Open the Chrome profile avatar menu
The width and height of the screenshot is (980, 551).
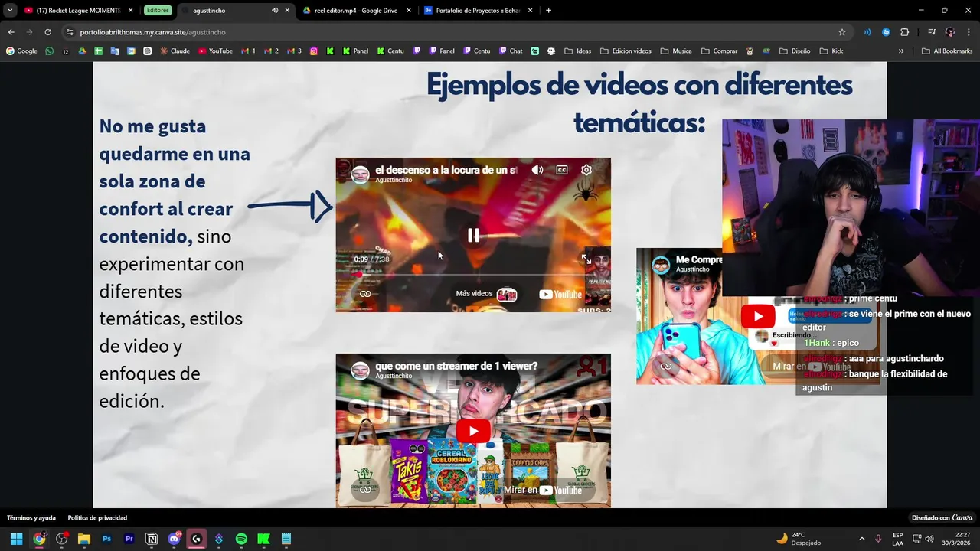(950, 32)
